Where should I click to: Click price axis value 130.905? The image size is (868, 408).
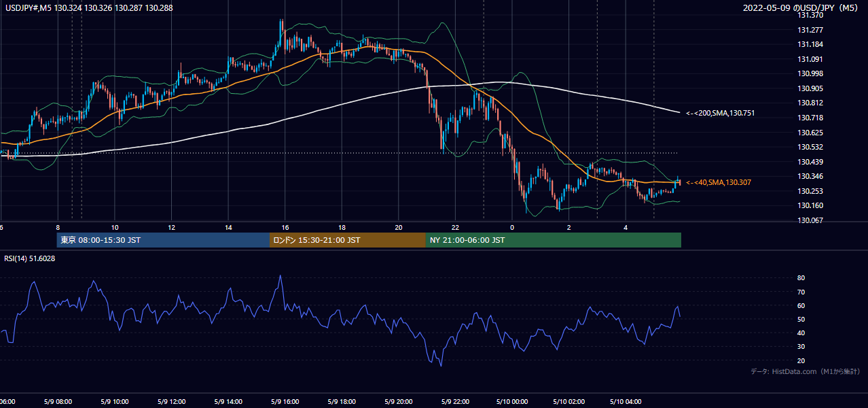coord(810,88)
